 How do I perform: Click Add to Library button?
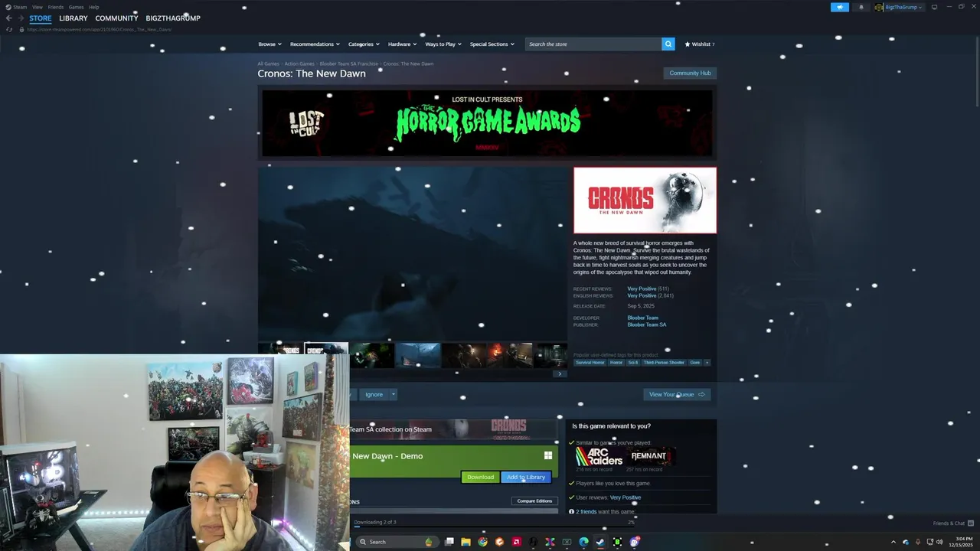(x=526, y=477)
